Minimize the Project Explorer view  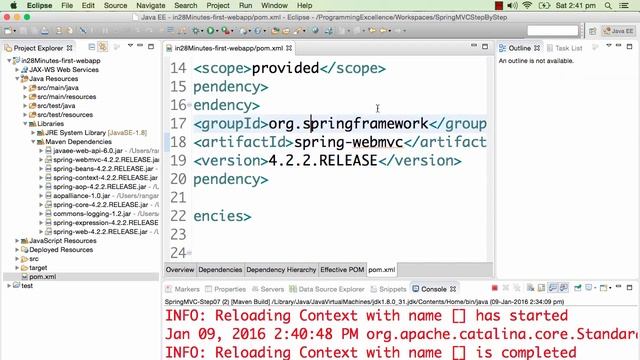(x=140, y=46)
